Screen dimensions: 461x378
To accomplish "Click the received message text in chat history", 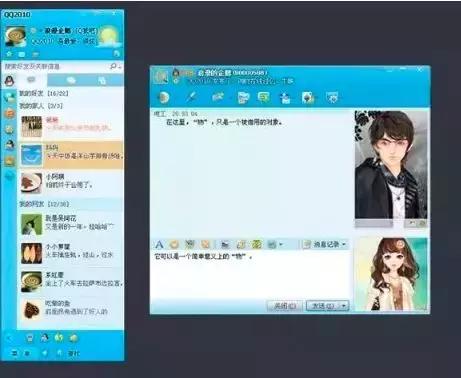I will tap(224, 122).
